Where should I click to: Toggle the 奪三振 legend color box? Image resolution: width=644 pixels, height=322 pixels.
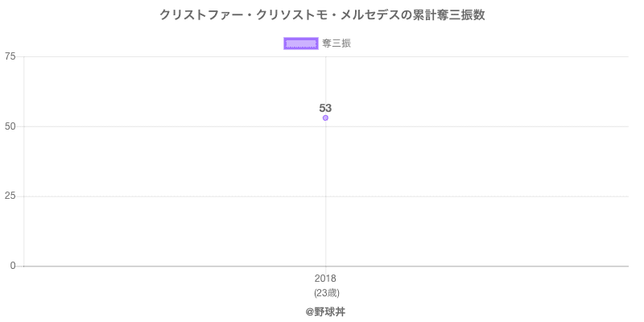[301, 43]
